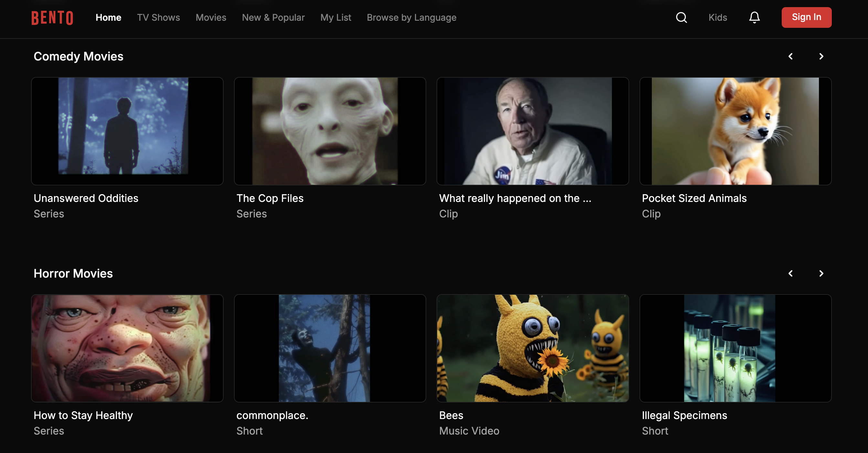Click the Sign In button
Screen dimensions: 868x453
coord(806,17)
